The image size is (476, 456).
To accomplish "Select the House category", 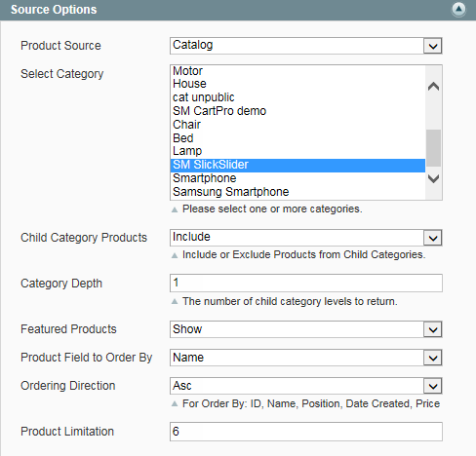I will click(297, 84).
